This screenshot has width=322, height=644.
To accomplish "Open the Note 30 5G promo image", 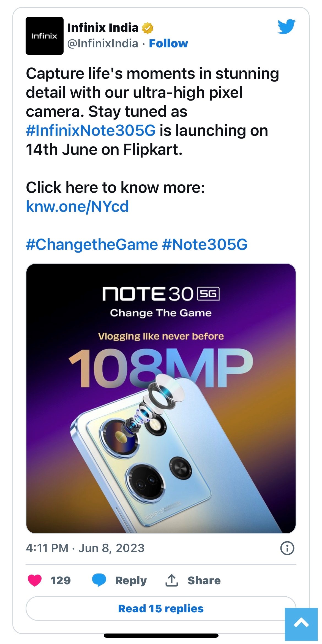I will pyautogui.click(x=161, y=399).
